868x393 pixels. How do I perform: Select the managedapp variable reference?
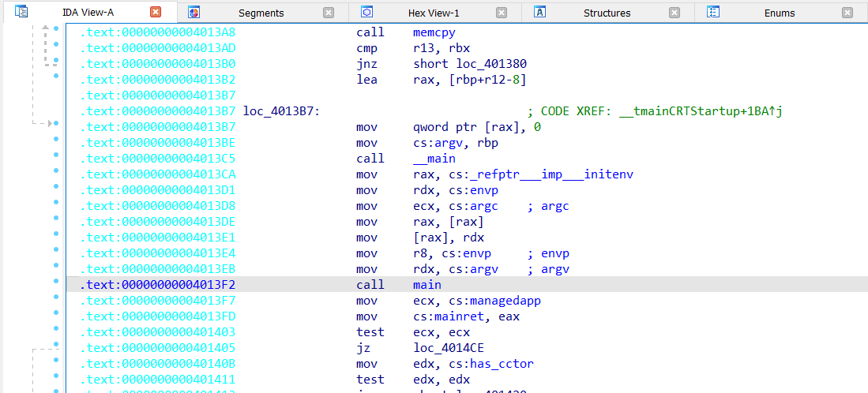coord(505,301)
